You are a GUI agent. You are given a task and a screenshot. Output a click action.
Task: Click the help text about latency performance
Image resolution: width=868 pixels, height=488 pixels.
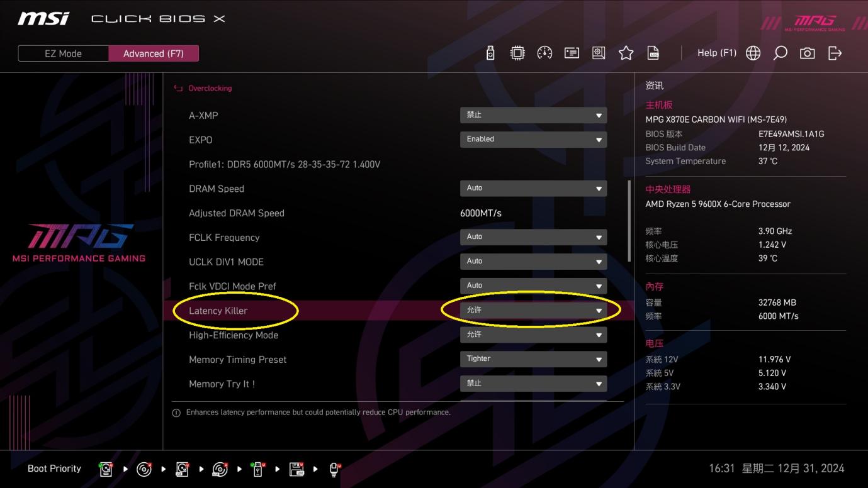pyautogui.click(x=318, y=413)
